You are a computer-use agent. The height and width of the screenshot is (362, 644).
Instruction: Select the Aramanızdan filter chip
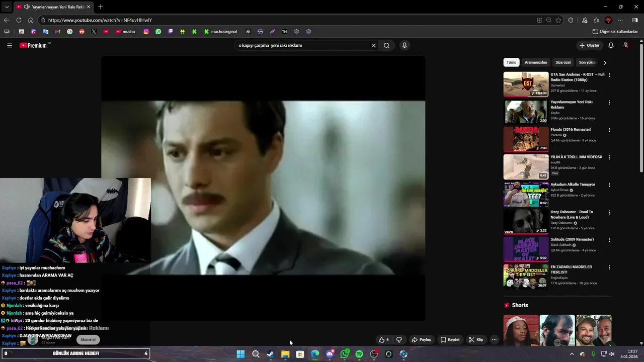coord(536,62)
